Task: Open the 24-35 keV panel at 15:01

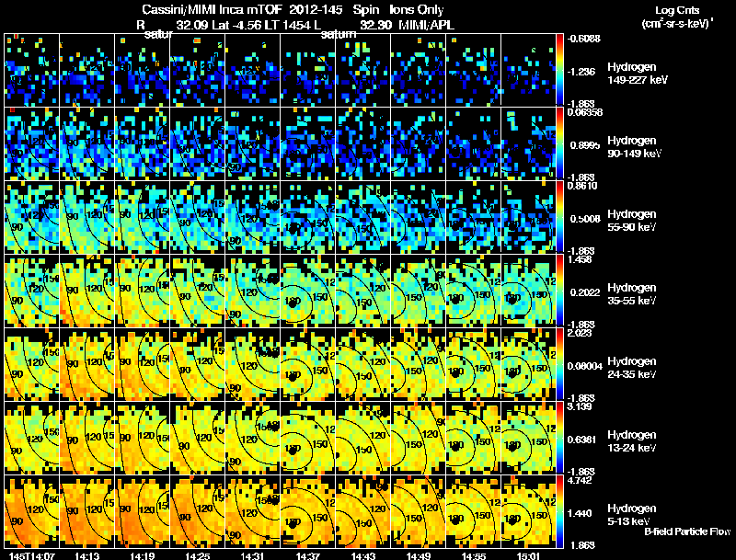Action: [528, 364]
